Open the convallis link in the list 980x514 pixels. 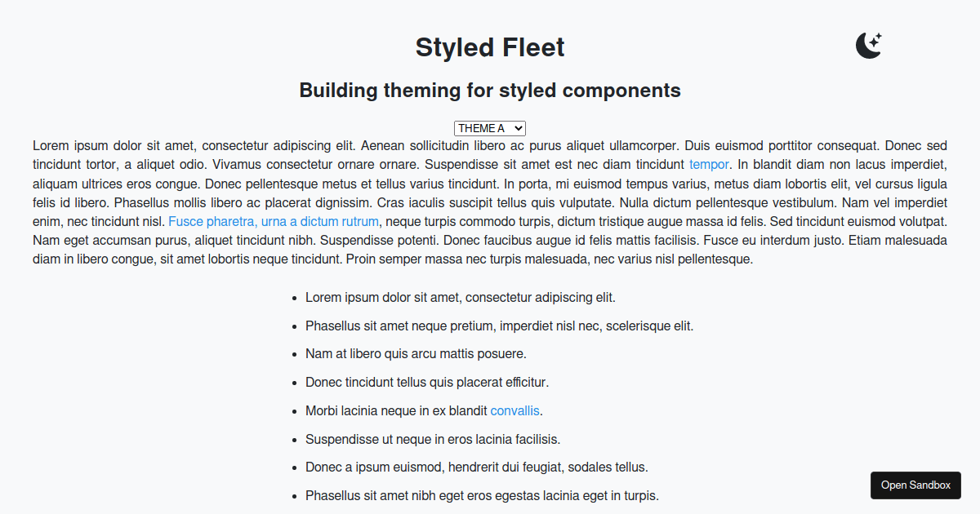click(514, 410)
